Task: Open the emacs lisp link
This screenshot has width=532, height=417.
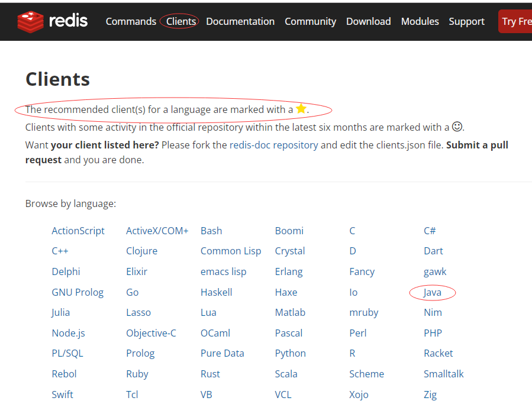Action: [223, 272]
